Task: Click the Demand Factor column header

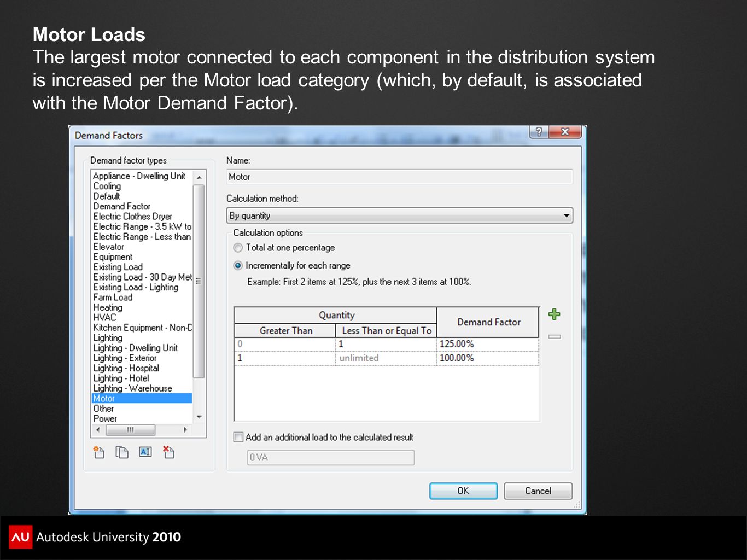Action: pyautogui.click(x=488, y=322)
